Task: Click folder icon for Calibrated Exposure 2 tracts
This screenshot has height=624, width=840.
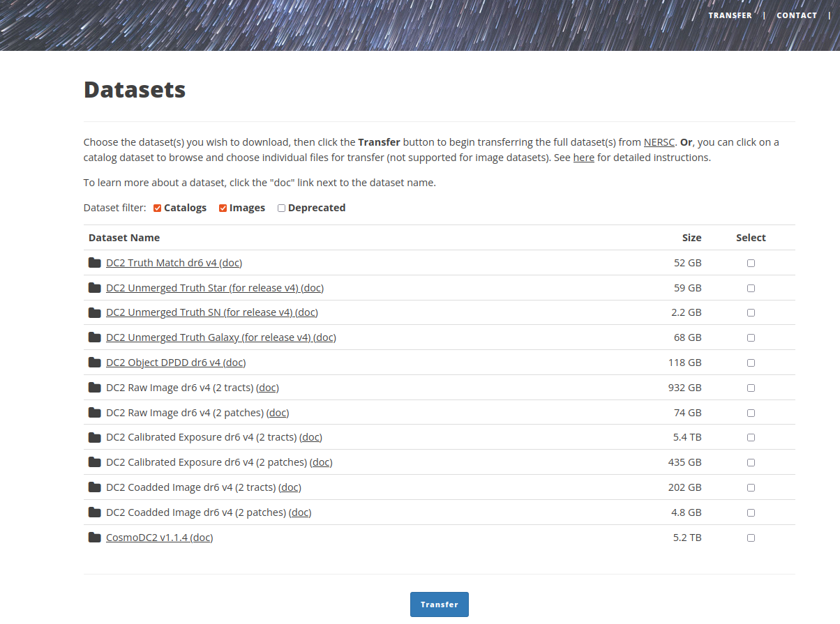Action: point(95,437)
